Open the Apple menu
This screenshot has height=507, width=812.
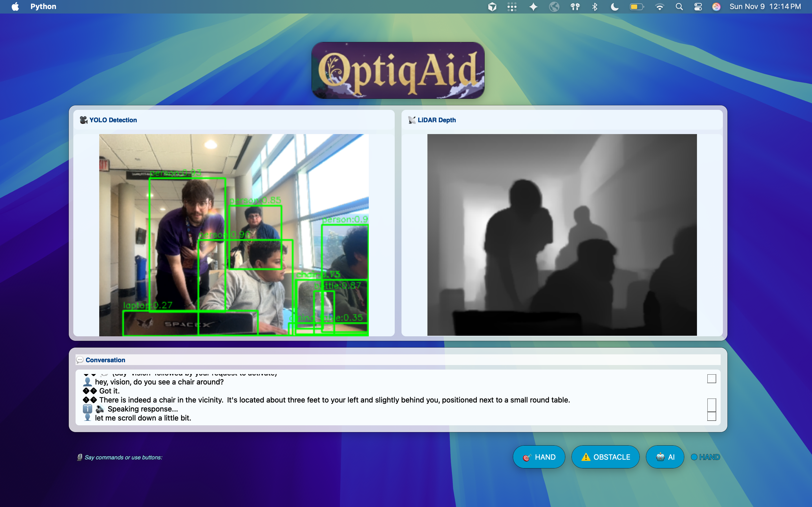(x=15, y=7)
